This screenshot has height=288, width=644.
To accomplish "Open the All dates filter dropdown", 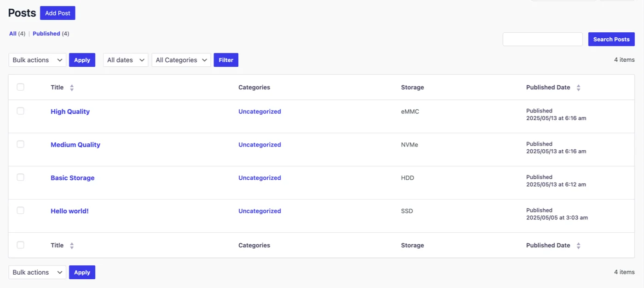I will [x=125, y=60].
